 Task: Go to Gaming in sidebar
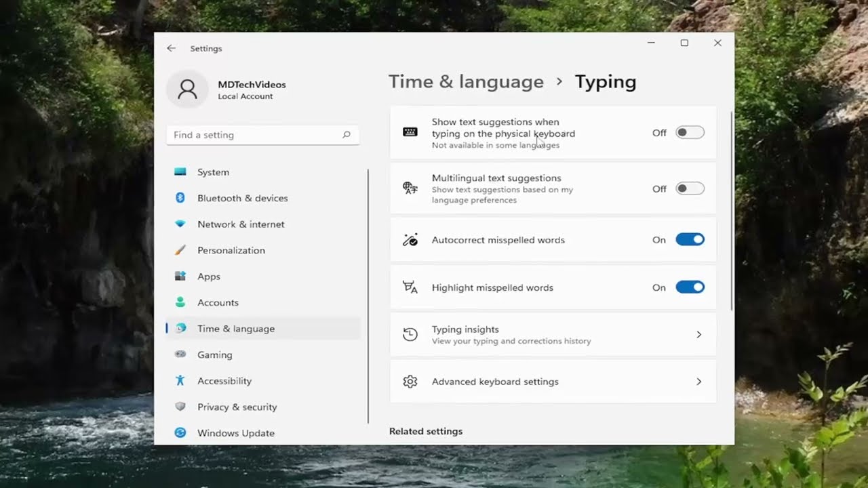(x=214, y=354)
